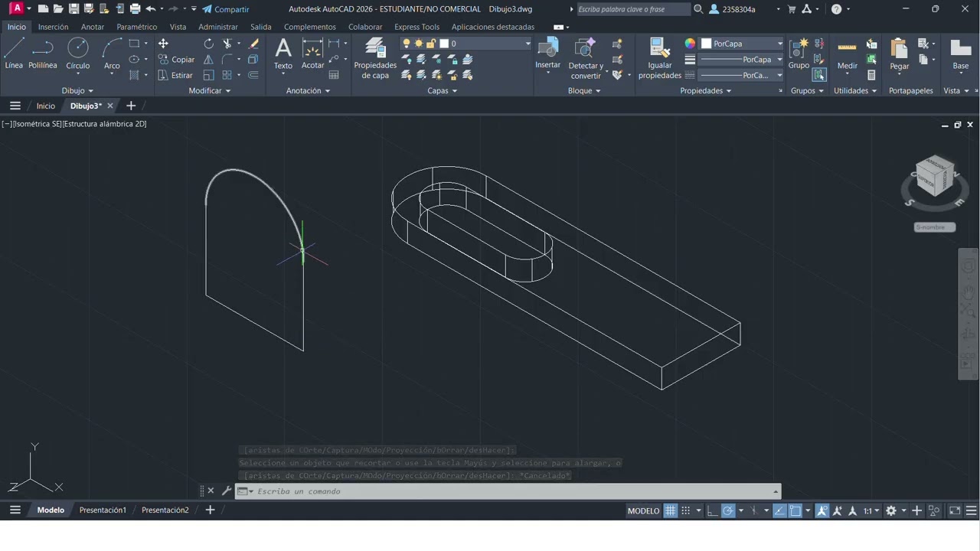
Task: Open the annotation scale 1:1 dropdown
Action: 871,510
